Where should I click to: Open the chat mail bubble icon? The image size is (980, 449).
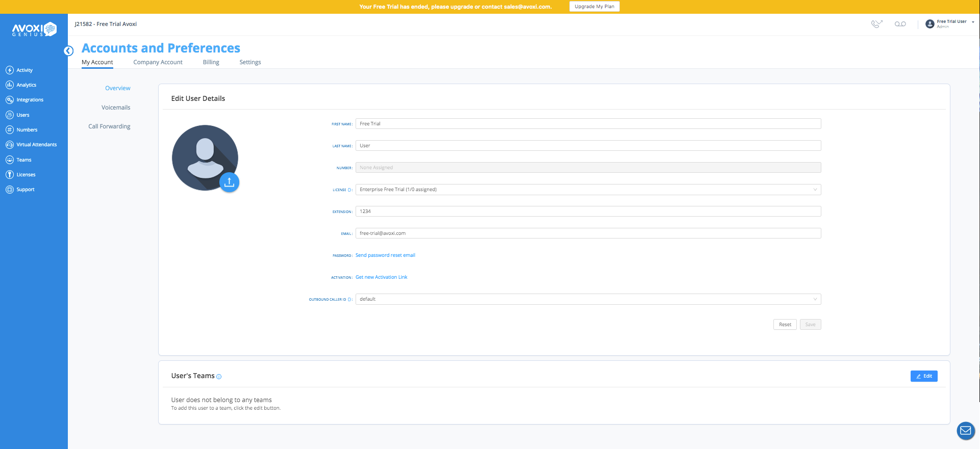[966, 431]
